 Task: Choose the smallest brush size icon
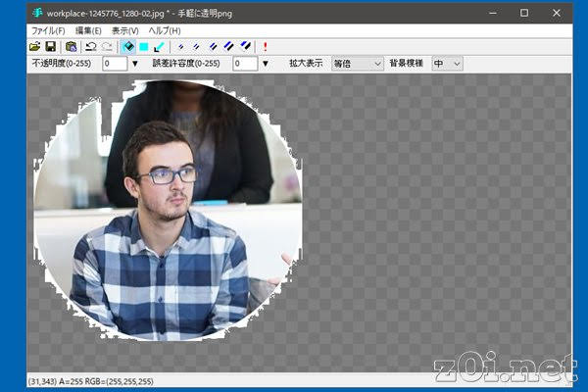coord(181,47)
